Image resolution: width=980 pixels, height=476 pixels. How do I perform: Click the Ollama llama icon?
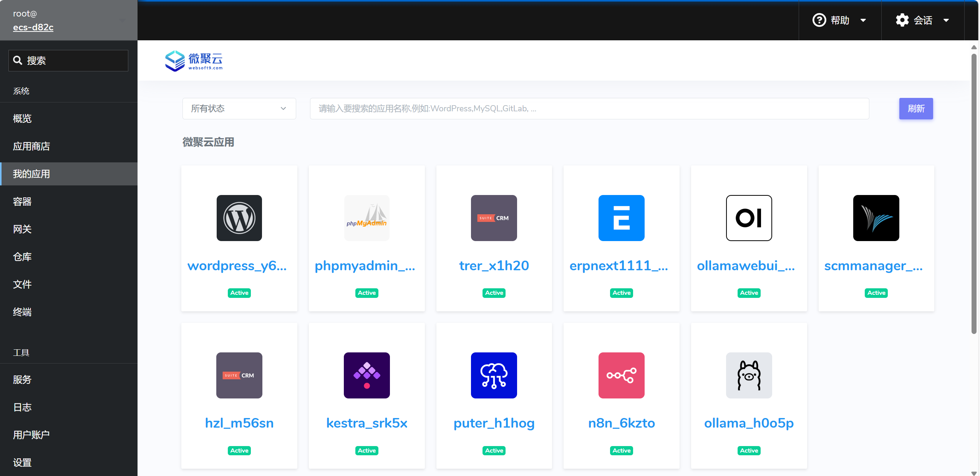click(748, 375)
